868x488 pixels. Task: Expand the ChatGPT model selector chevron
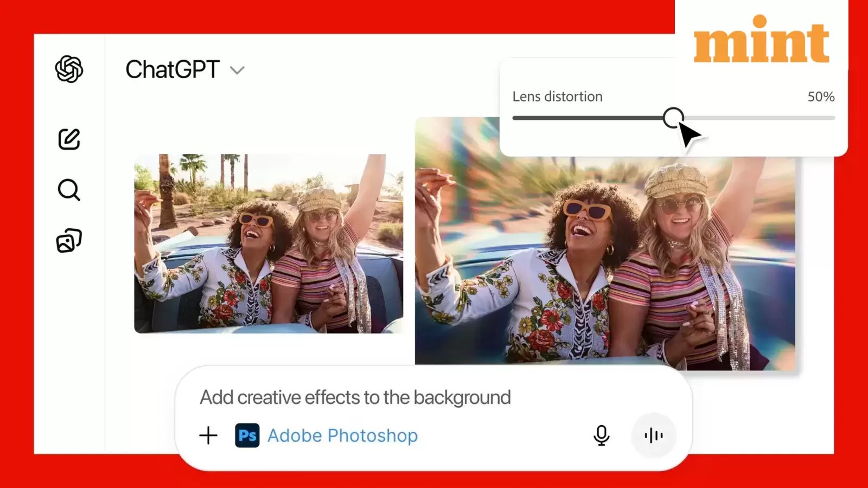coord(237,70)
